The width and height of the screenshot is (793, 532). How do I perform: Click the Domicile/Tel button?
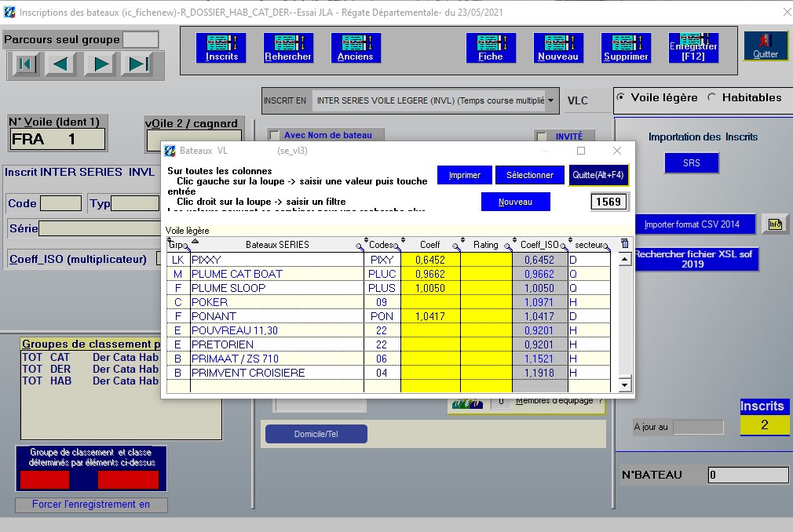pos(316,434)
